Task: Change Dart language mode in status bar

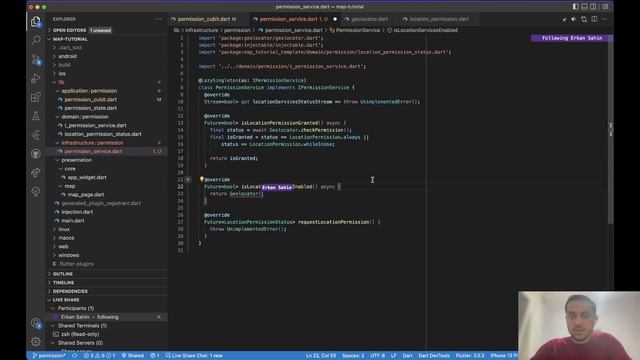Action: pos(407,356)
